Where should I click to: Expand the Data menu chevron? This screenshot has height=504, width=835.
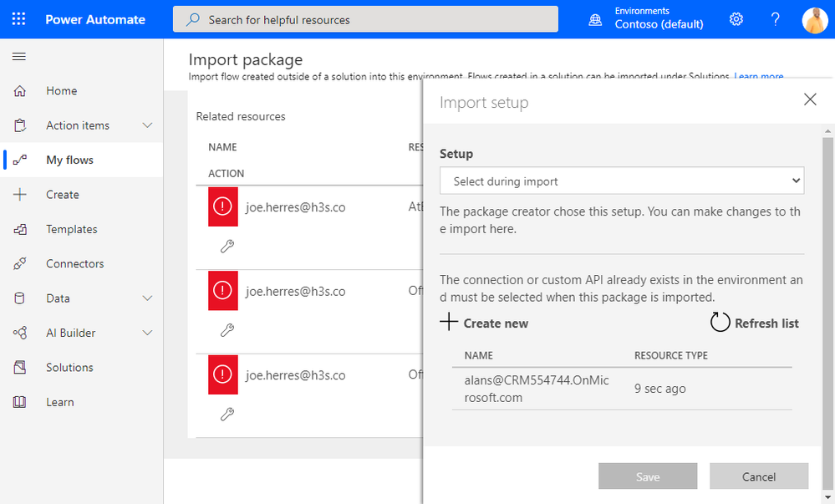click(x=148, y=298)
